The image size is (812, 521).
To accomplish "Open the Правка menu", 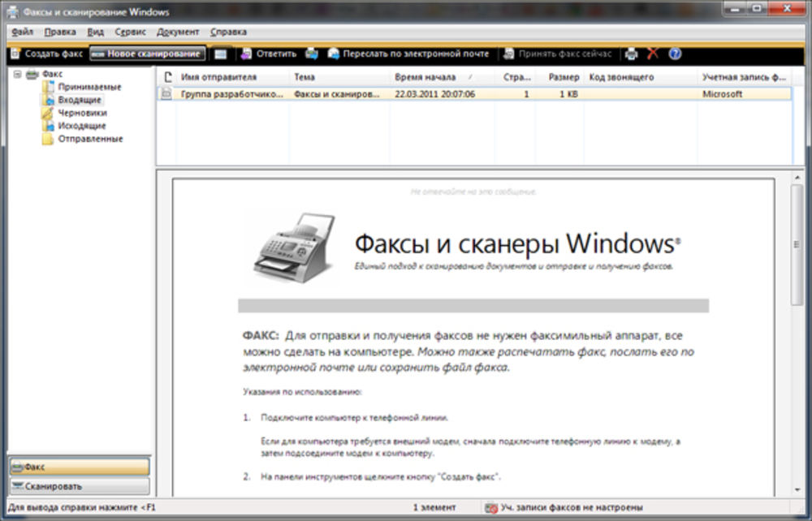I will click(60, 32).
